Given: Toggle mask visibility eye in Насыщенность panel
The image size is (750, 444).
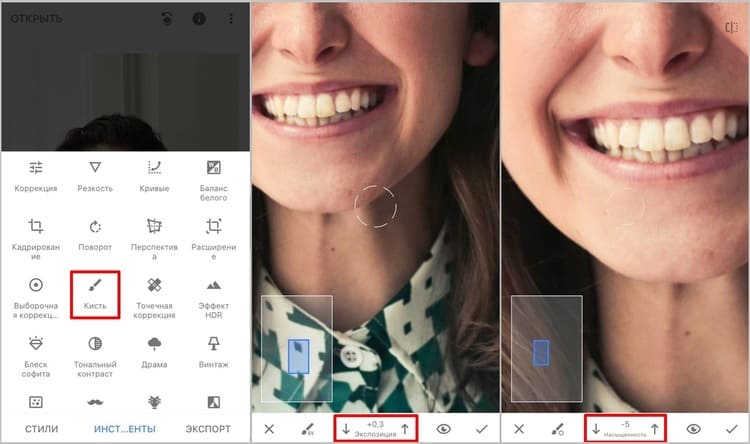Looking at the screenshot, I should point(692,429).
